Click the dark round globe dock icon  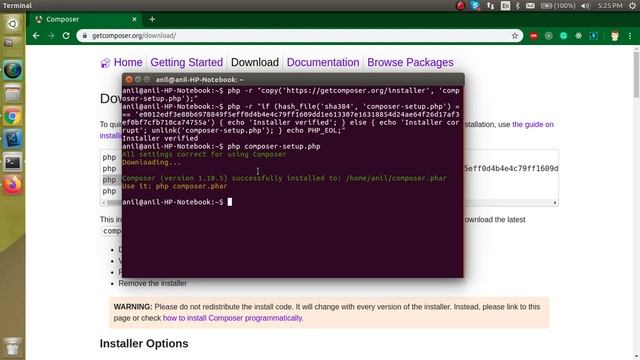pos(12,71)
